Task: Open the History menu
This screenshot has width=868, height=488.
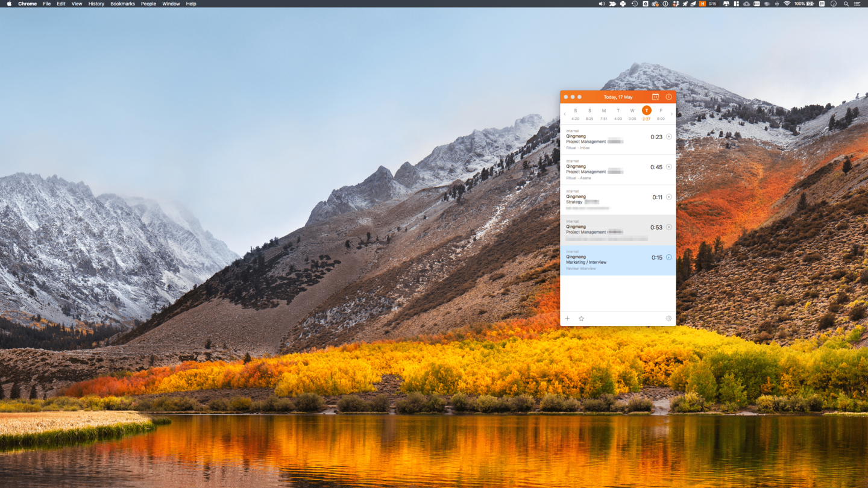Action: (x=96, y=4)
